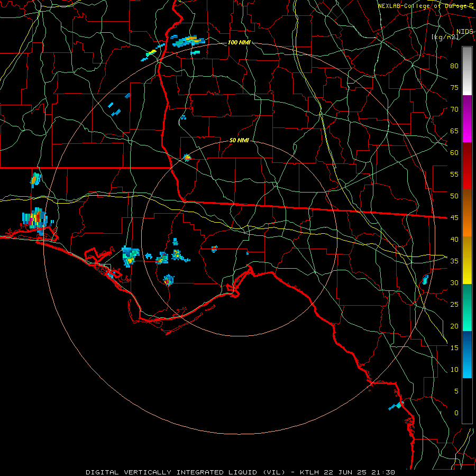Click the 60 value on the color scale
476x476 pixels.
[454, 152]
